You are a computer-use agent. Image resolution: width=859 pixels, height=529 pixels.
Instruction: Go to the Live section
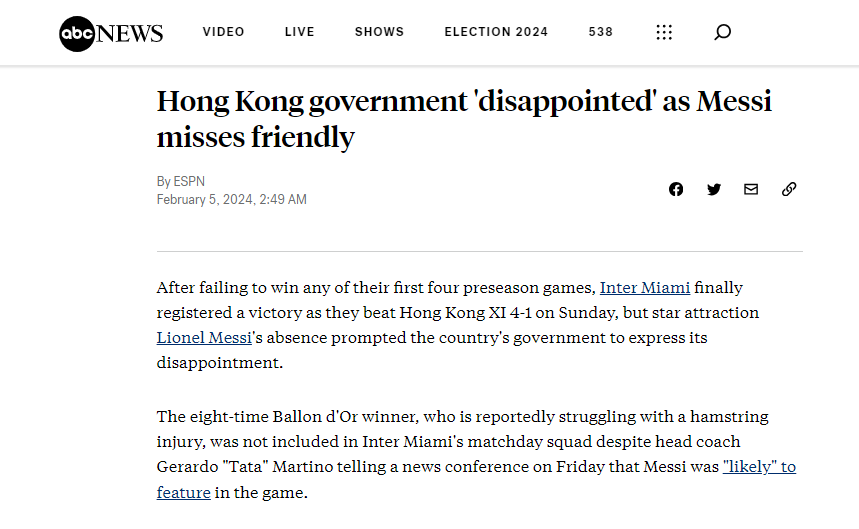[x=299, y=32]
